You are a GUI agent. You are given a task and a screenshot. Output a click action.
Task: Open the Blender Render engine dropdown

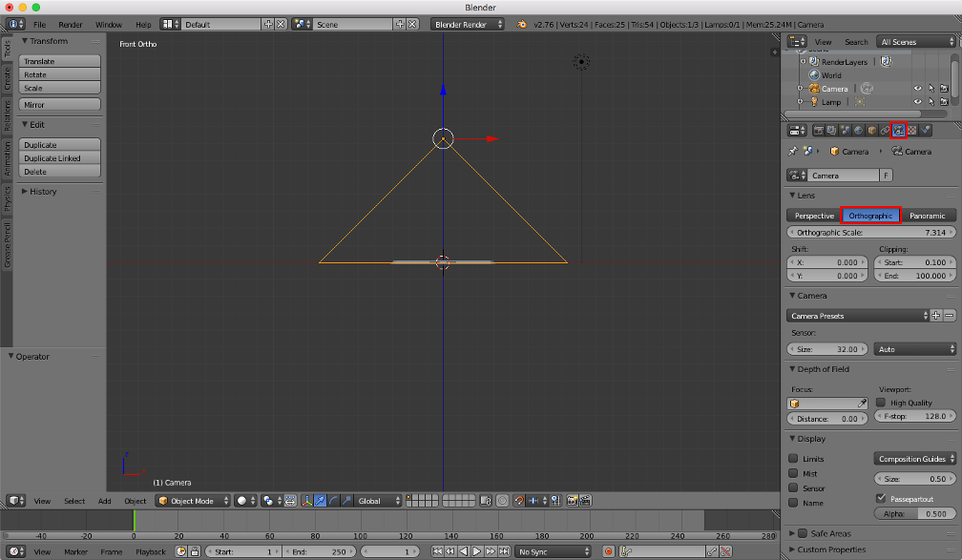click(468, 25)
